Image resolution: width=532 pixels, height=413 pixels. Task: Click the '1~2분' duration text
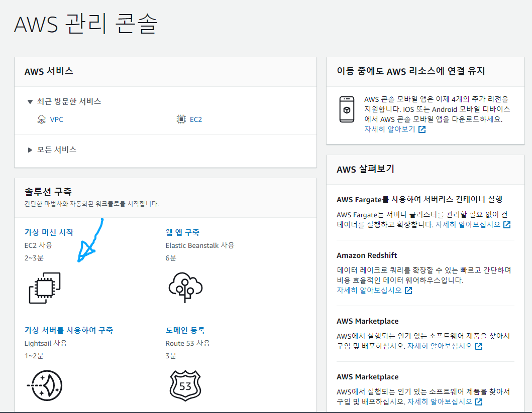tap(34, 356)
